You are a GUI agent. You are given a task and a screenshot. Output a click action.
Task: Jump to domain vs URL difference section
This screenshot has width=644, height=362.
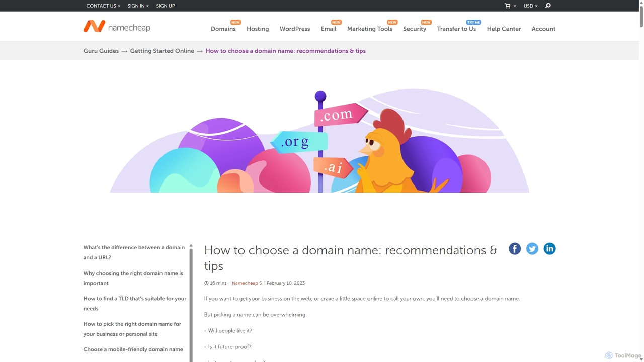[134, 252]
